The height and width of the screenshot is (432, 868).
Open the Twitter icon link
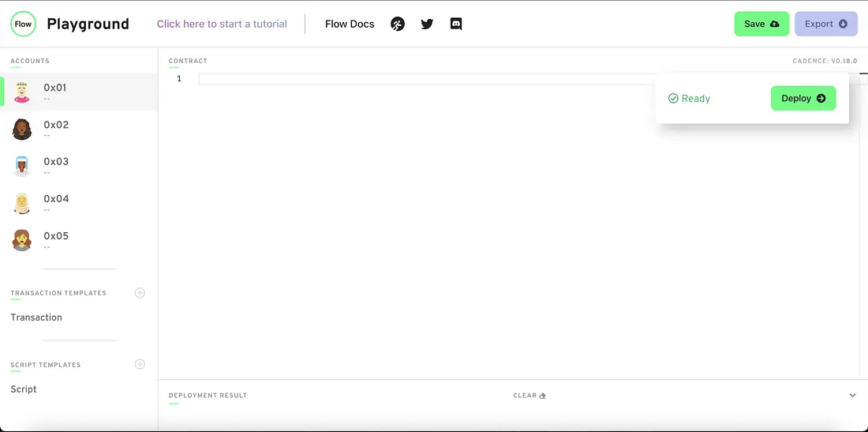click(x=427, y=24)
